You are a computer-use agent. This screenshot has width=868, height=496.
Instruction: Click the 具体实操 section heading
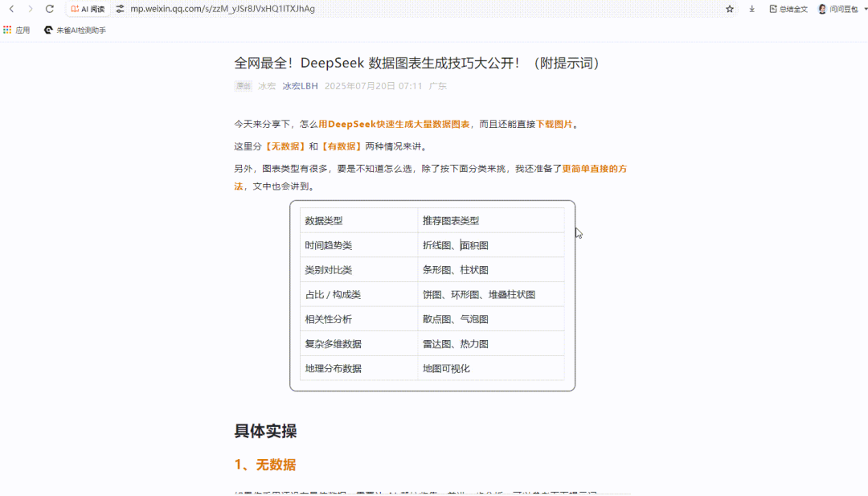[x=266, y=431]
